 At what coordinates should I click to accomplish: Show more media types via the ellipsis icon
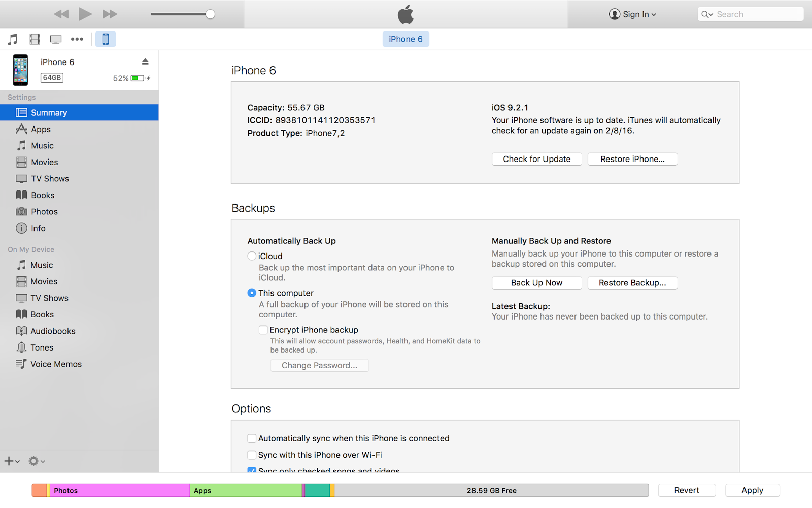pos(77,39)
